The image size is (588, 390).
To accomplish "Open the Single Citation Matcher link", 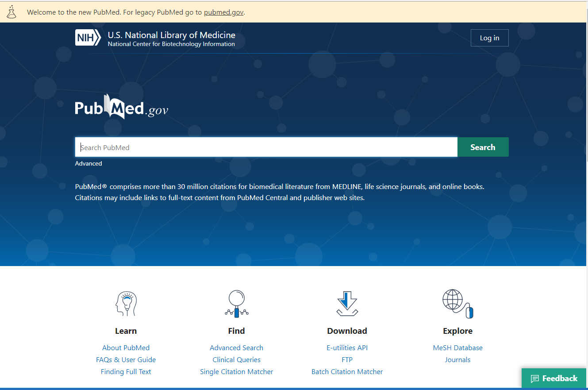I will coord(237,372).
